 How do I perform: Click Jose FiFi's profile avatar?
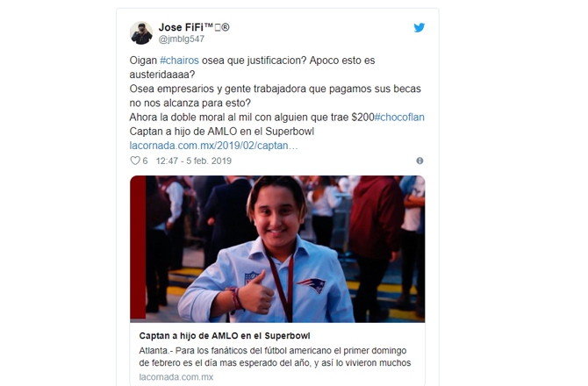point(141,33)
